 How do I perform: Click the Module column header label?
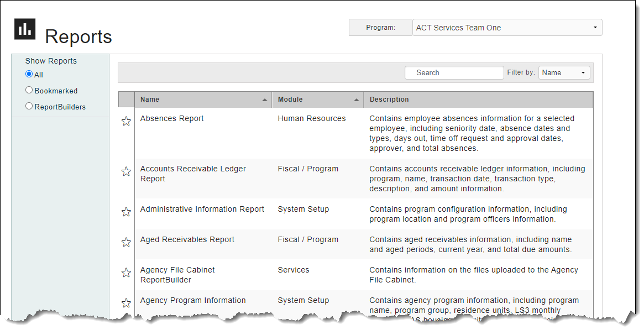290,100
